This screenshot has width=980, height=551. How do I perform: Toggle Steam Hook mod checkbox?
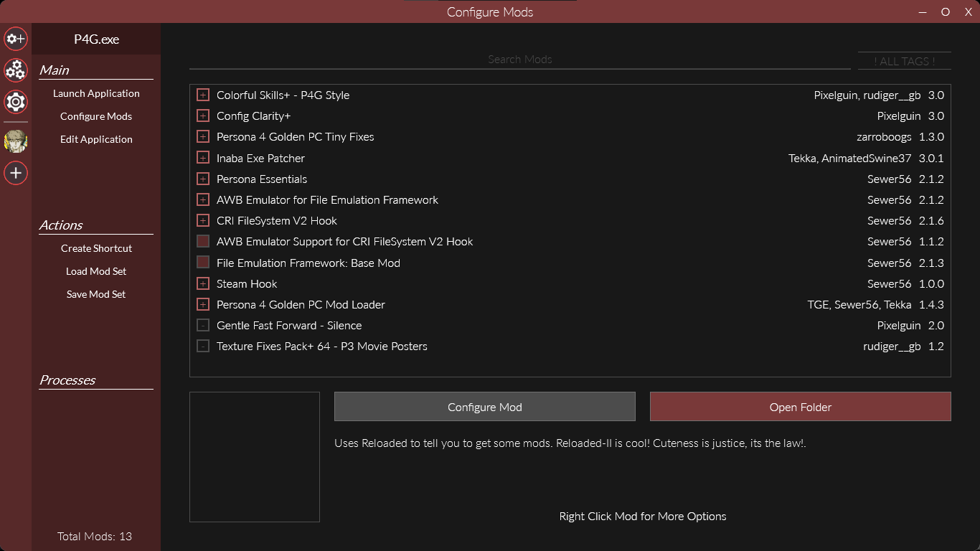tap(203, 283)
